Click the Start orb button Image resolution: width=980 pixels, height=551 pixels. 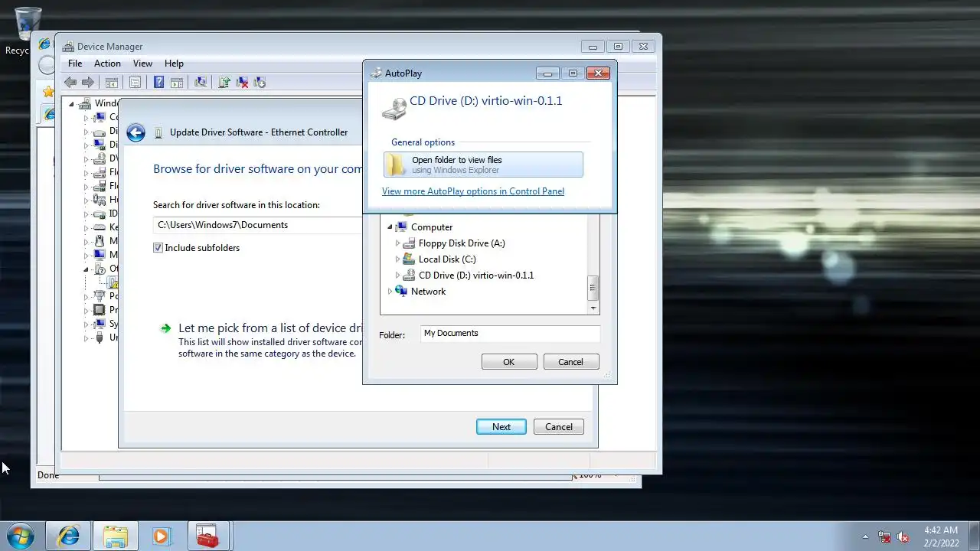point(20,535)
